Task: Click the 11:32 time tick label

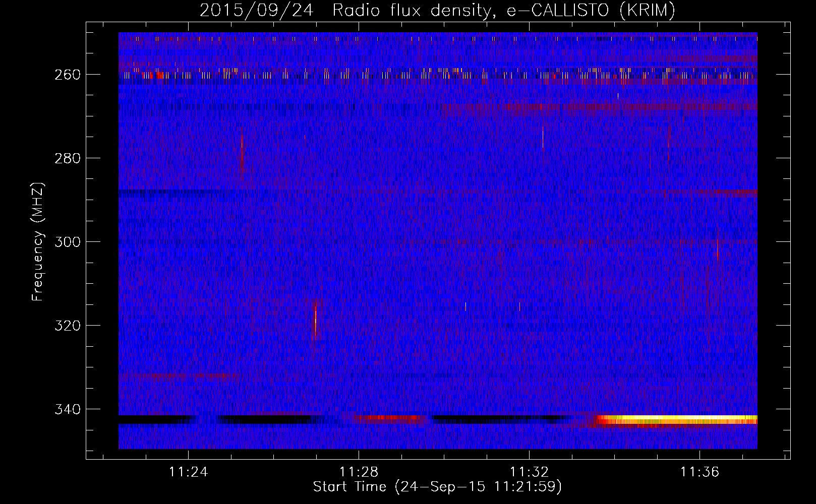Action: [529, 472]
